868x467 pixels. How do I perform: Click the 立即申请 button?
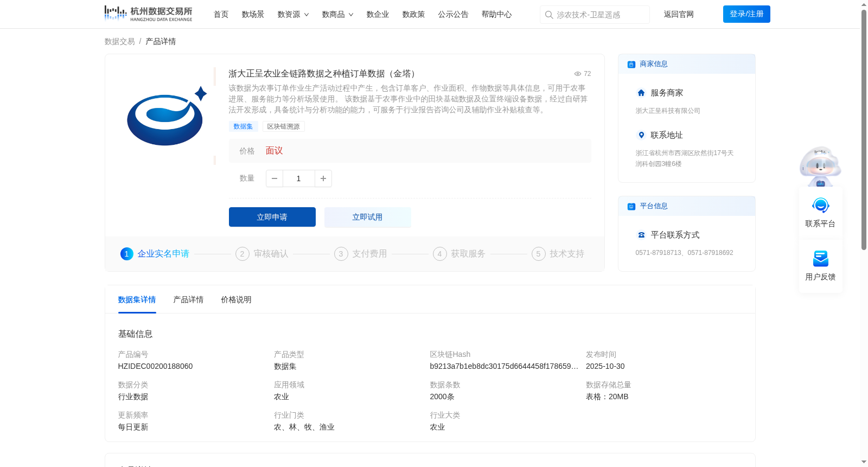(272, 217)
